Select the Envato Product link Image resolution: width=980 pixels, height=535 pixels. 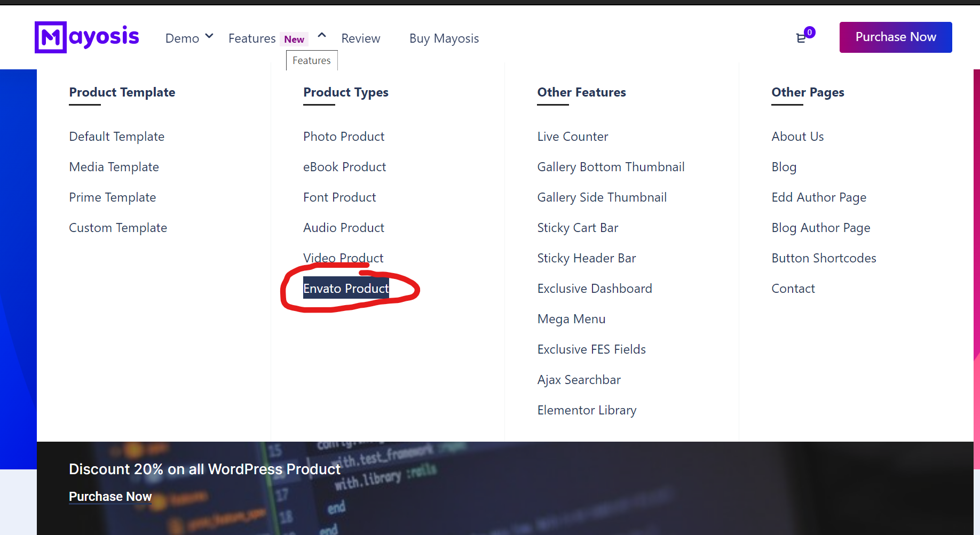click(x=346, y=289)
